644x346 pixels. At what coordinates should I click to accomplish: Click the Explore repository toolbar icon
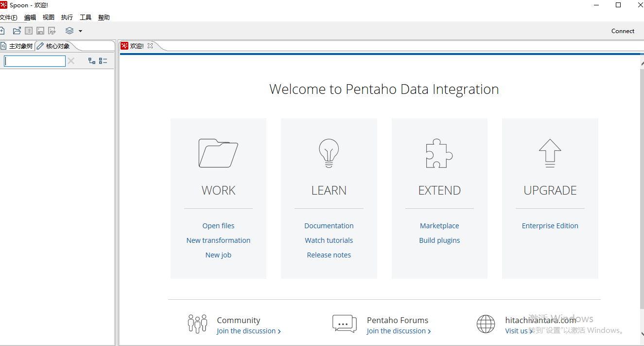(29, 31)
